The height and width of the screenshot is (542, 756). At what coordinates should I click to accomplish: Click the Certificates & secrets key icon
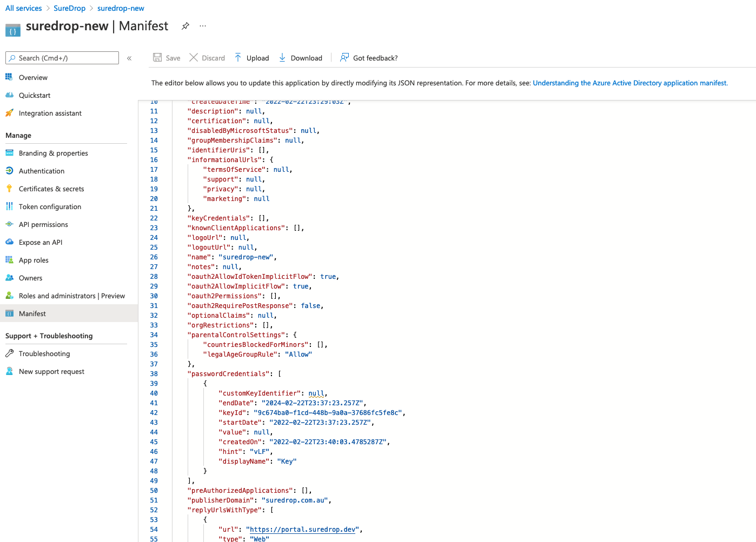(9, 189)
